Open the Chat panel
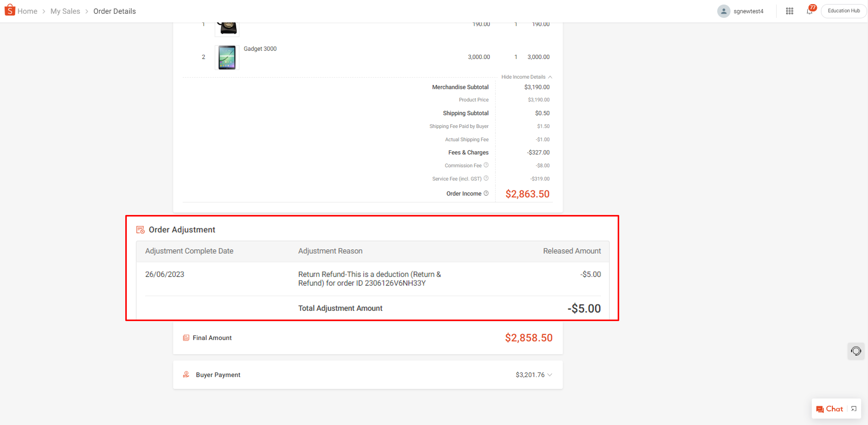The height and width of the screenshot is (425, 868). pos(830,409)
